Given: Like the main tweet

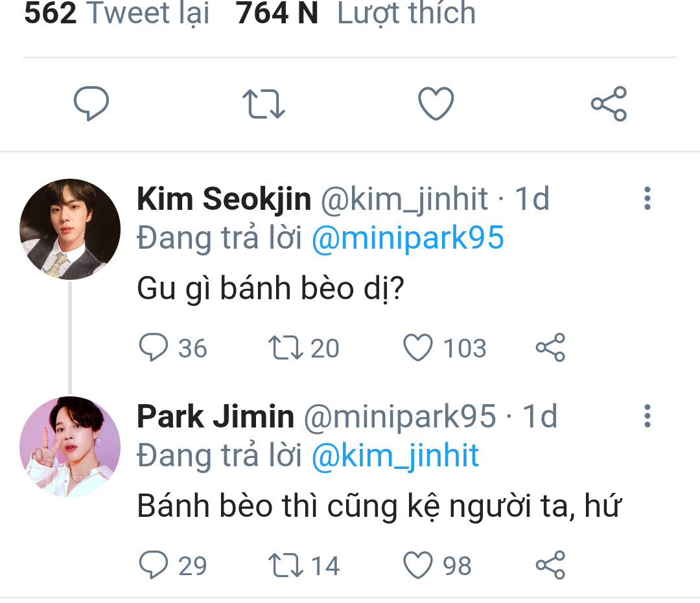Looking at the screenshot, I should click(436, 104).
